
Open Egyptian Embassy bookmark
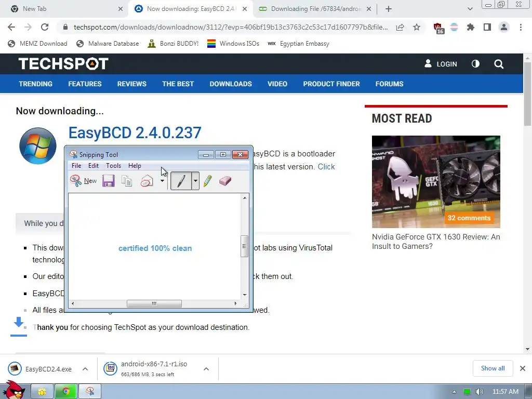click(x=298, y=44)
